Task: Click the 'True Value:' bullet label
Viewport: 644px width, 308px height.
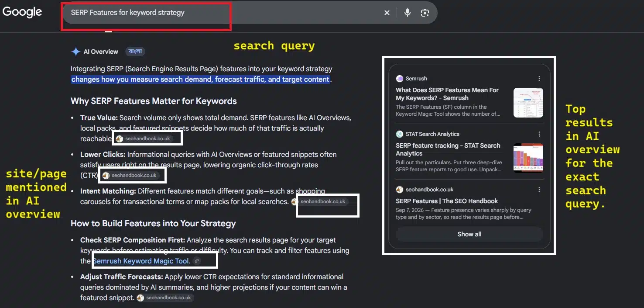Action: pyautogui.click(x=99, y=118)
